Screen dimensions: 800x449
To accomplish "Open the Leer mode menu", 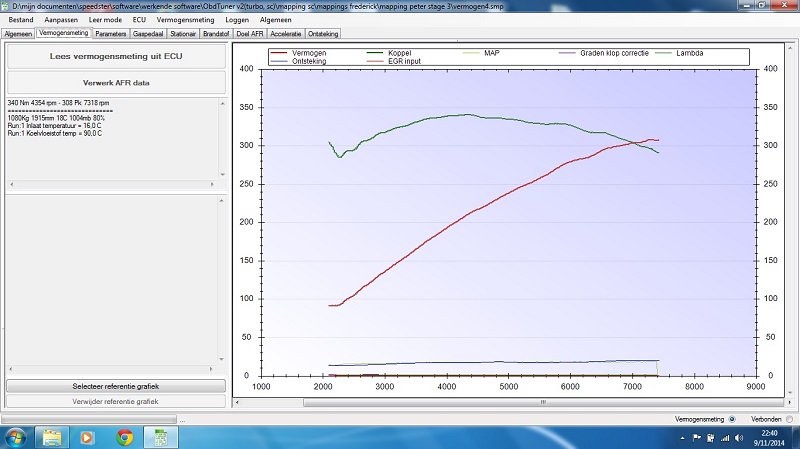I will 105,20.
